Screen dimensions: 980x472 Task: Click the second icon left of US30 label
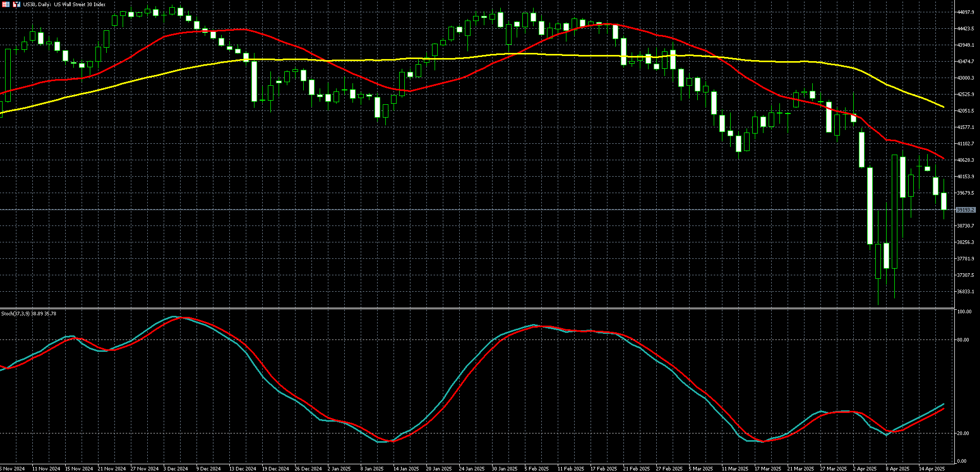pos(17,4)
